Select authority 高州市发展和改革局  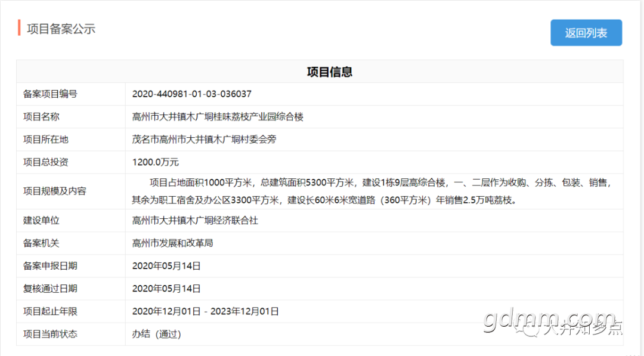[172, 243]
